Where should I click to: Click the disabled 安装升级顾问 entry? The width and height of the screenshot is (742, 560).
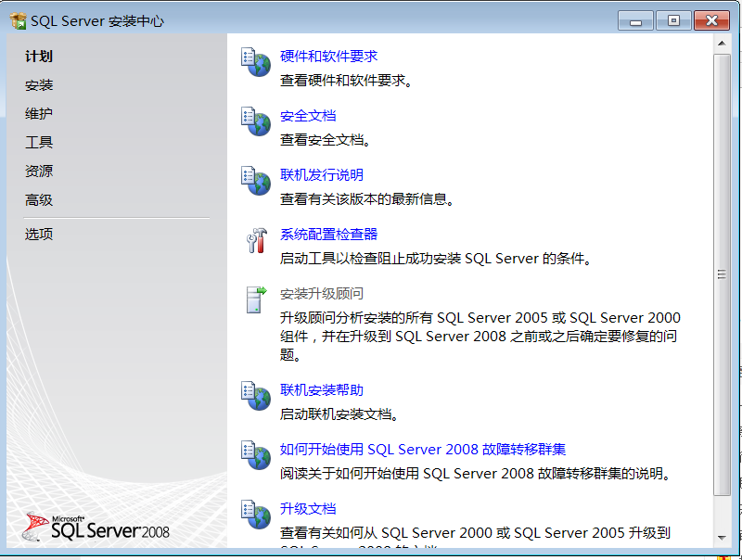[321, 294]
